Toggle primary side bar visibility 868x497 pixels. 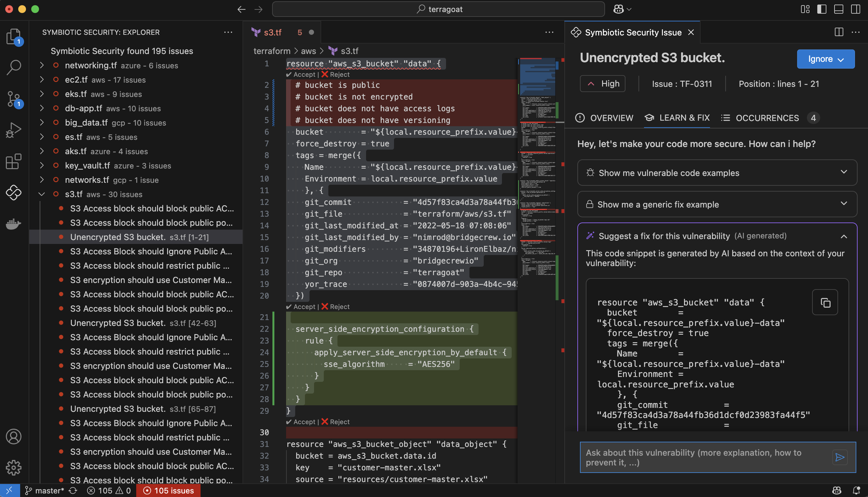pyautogui.click(x=822, y=9)
